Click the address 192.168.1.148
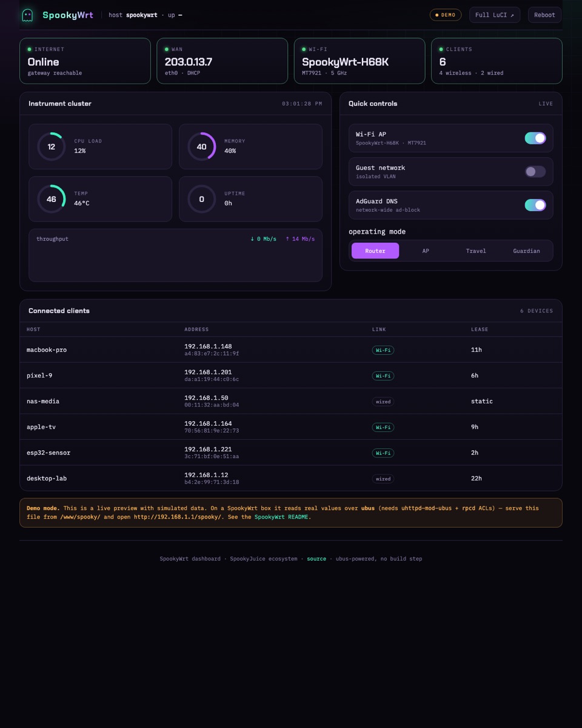 pos(208,346)
